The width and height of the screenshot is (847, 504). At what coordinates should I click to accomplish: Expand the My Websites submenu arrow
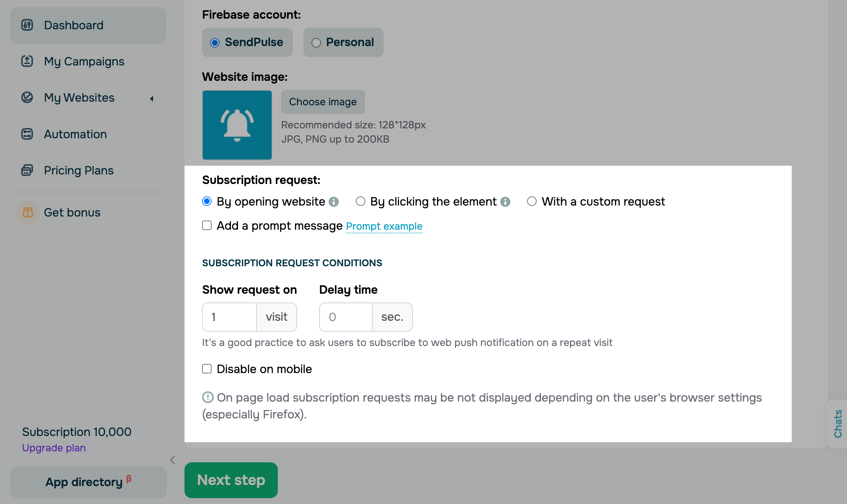pyautogui.click(x=152, y=98)
